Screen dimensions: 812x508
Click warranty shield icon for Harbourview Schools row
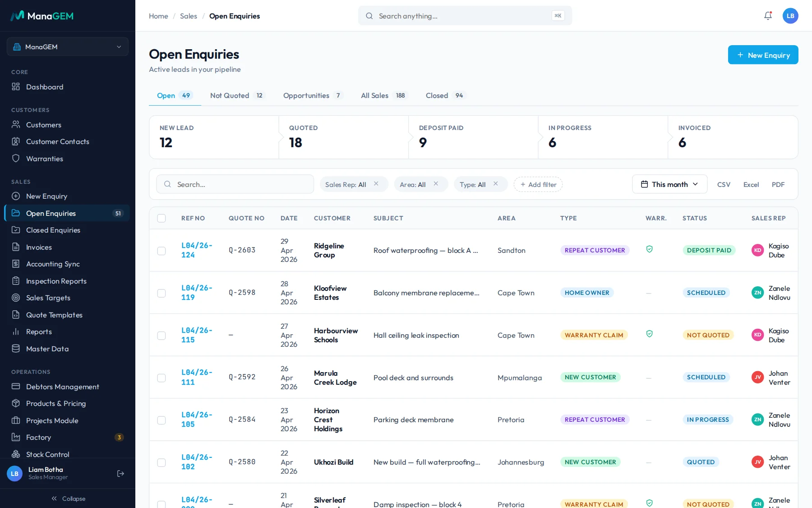click(650, 334)
